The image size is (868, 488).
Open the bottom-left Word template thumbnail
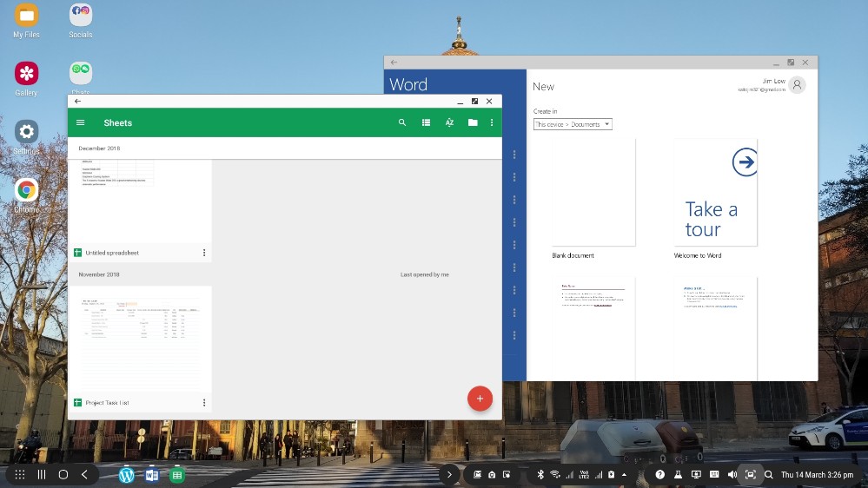pos(593,328)
